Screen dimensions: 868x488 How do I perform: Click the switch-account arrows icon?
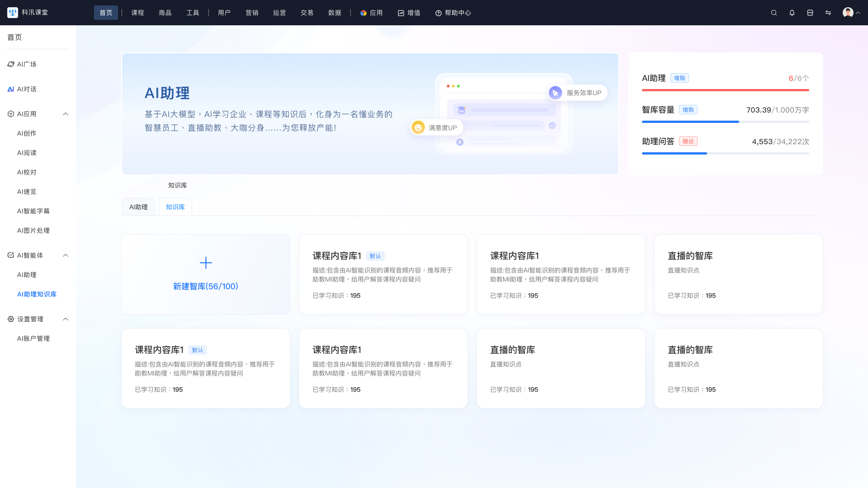coord(828,13)
